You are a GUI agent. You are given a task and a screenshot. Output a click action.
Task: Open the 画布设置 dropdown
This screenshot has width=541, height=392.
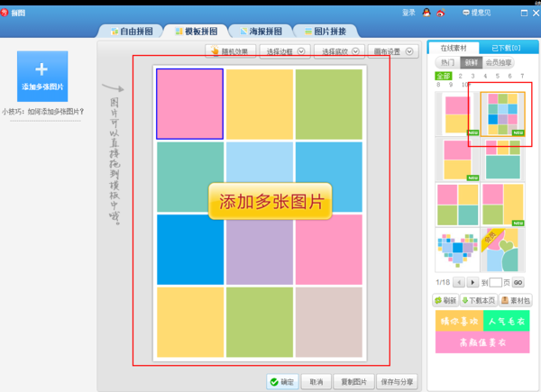393,51
